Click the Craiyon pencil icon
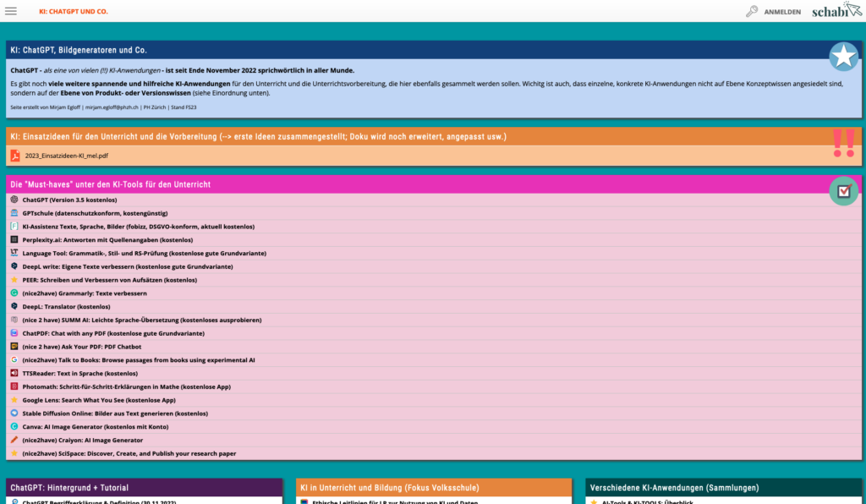 14,440
